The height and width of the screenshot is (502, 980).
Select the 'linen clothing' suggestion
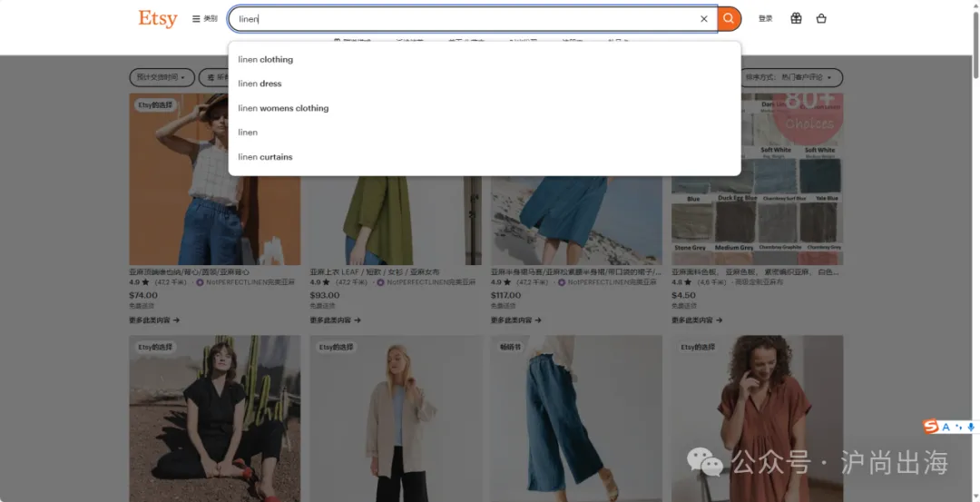(485, 59)
